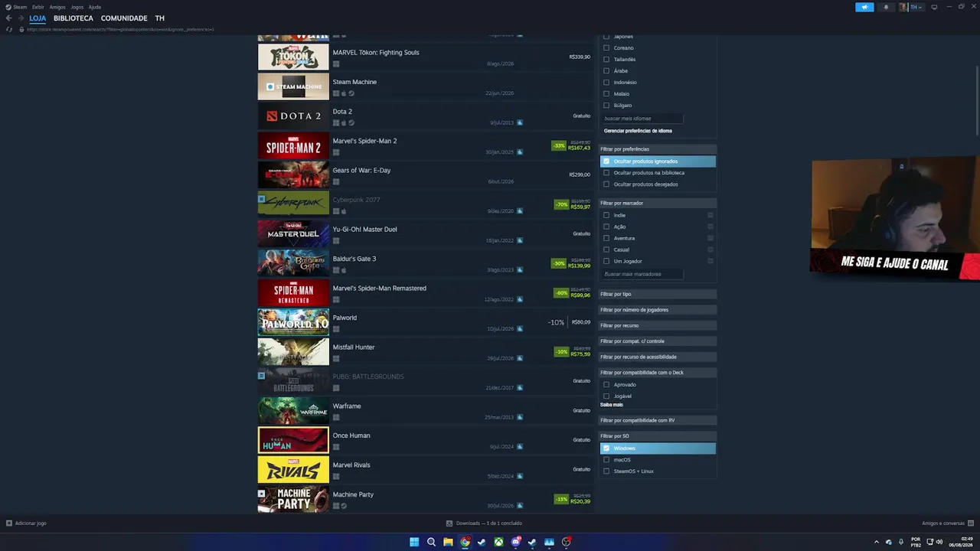This screenshot has width=980, height=551.
Task: Open the Exibir menu
Action: [x=38, y=7]
